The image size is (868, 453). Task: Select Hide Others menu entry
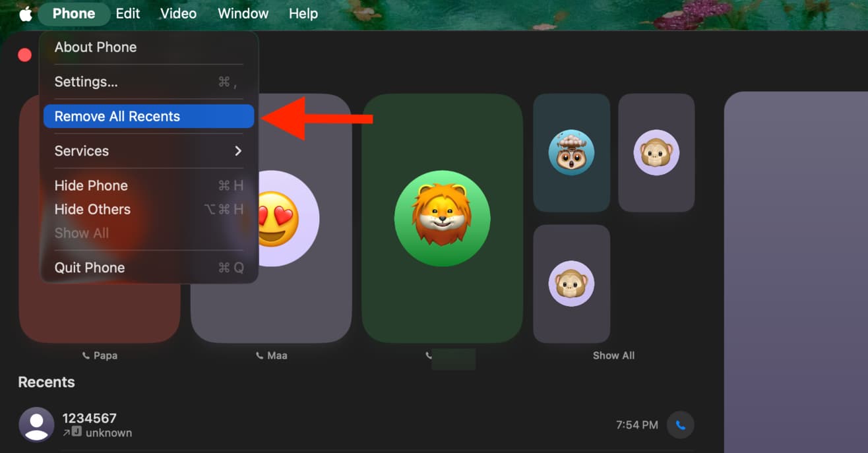pyautogui.click(x=148, y=209)
